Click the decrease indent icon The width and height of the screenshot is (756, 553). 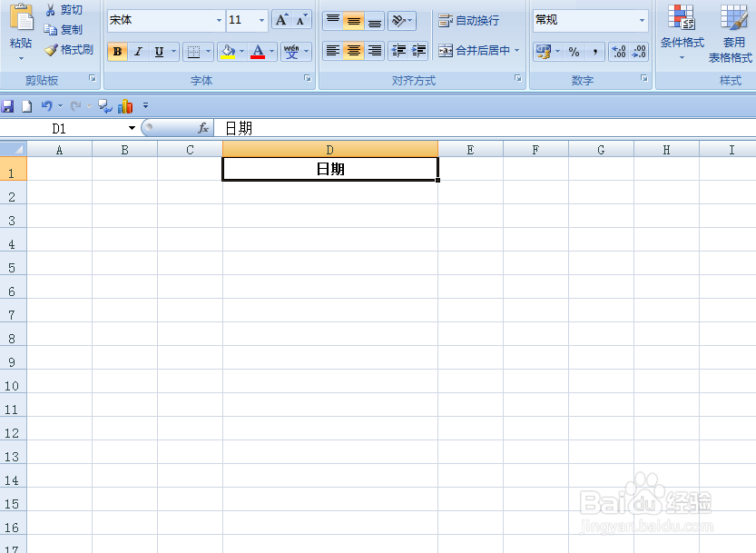[x=398, y=51]
